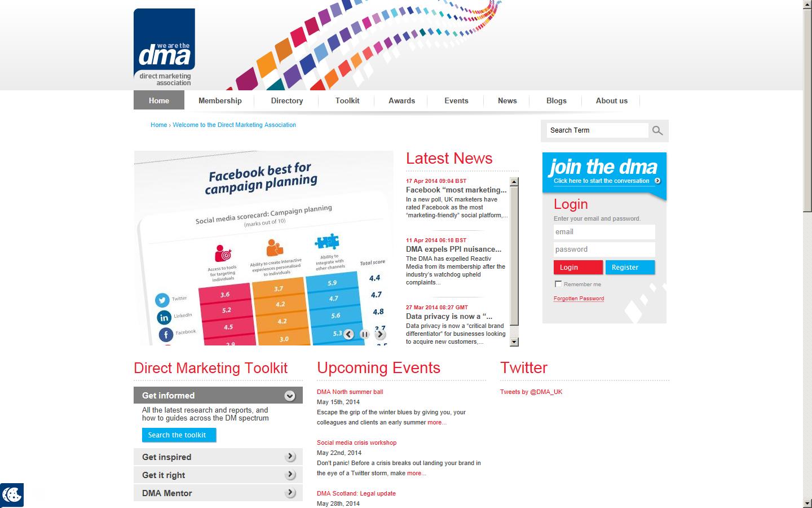Click the join the dma banner arrow
Viewport: 812px width, 508px height.
[x=657, y=181]
